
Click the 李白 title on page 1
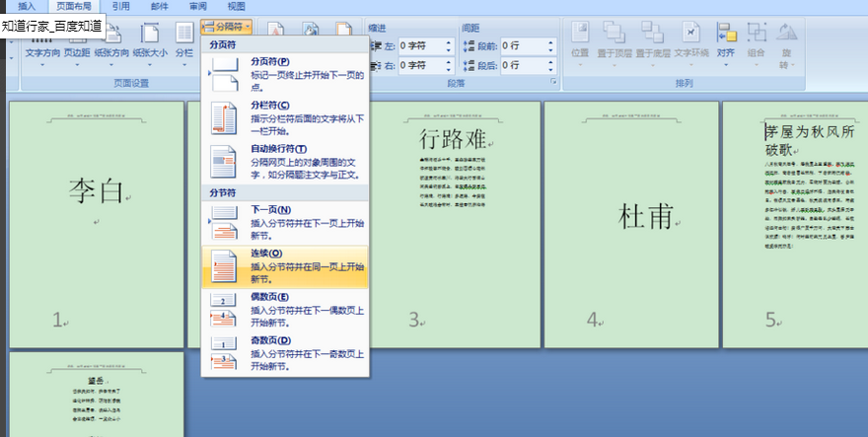tap(96, 191)
